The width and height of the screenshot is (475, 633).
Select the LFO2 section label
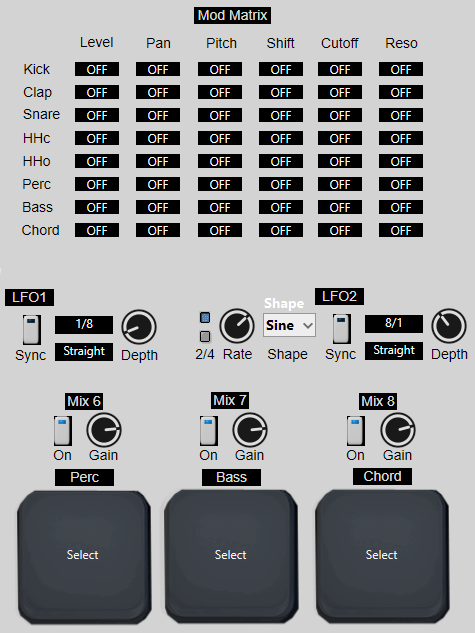(x=339, y=297)
